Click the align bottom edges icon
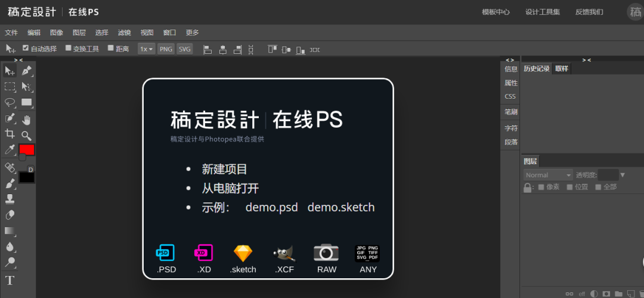Screen dimensions: 644x298 (x=301, y=50)
